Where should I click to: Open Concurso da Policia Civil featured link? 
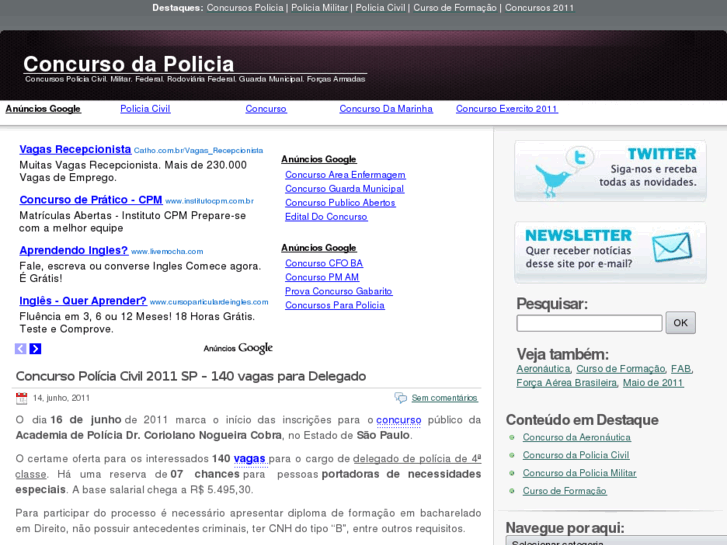pos(576,455)
